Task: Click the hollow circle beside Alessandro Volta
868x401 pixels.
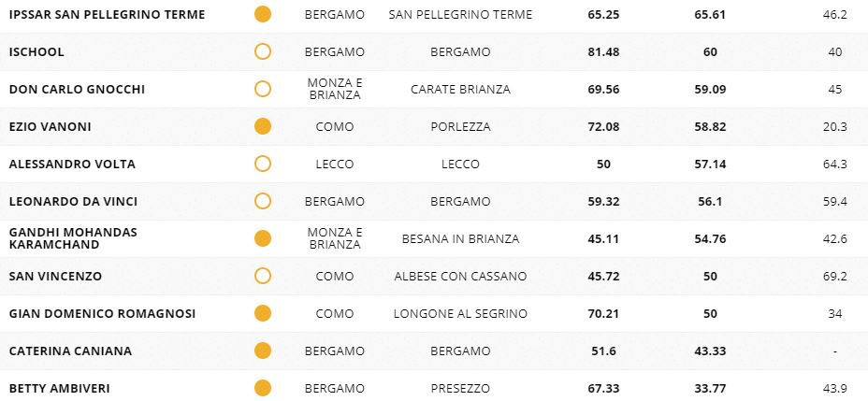Action: (263, 164)
